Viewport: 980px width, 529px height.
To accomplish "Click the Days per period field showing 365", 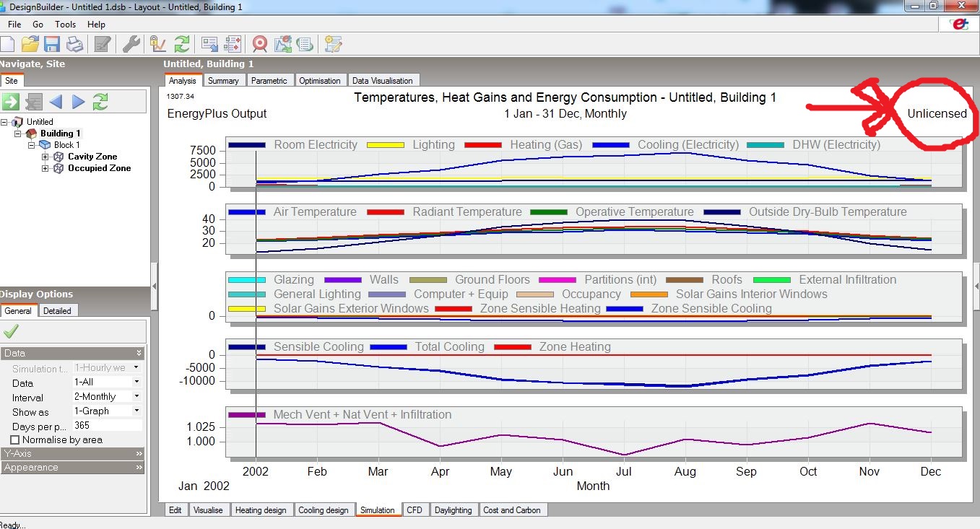I will coord(106,426).
